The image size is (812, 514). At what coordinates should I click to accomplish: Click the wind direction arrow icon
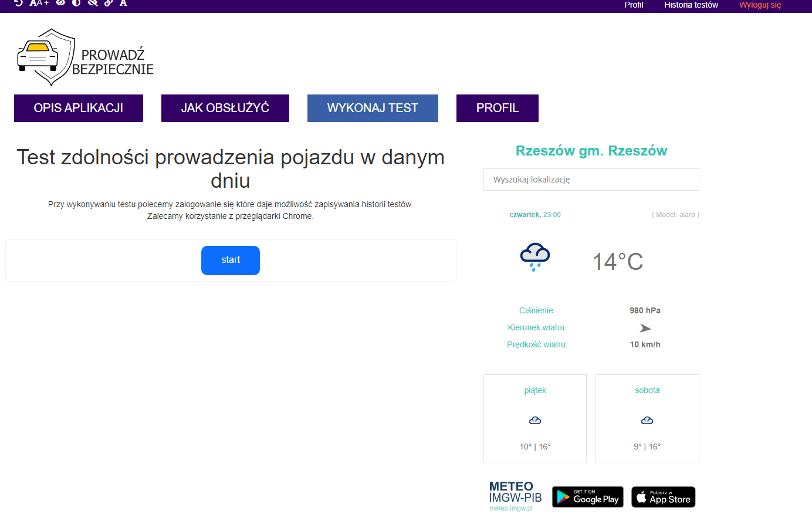coord(645,328)
